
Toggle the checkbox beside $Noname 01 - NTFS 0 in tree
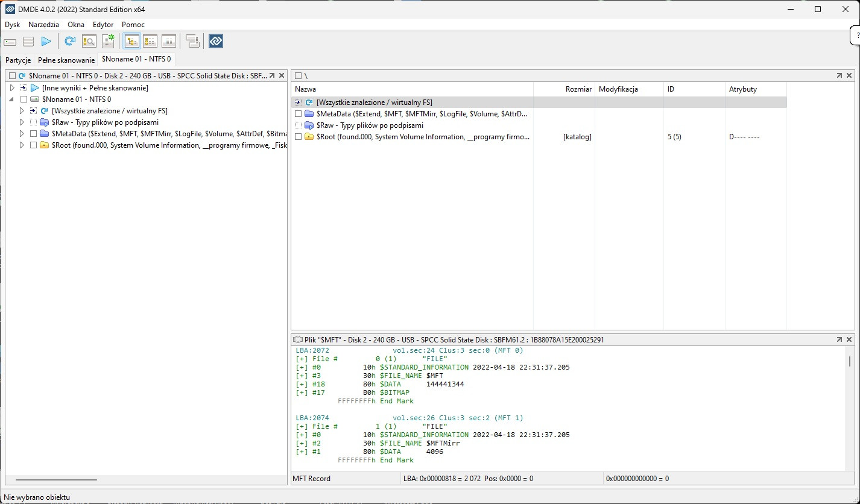[x=24, y=99]
